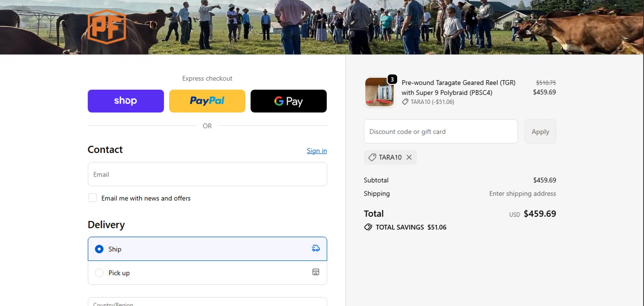Click the Delivery section heading

[106, 225]
